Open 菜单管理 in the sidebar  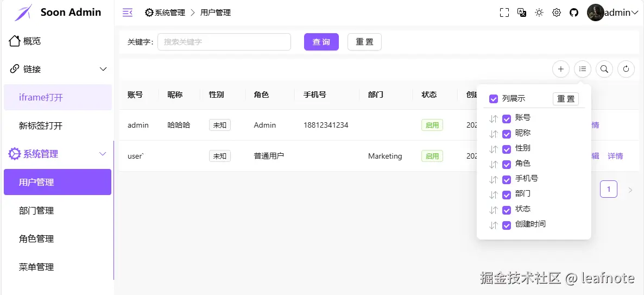tap(58, 267)
